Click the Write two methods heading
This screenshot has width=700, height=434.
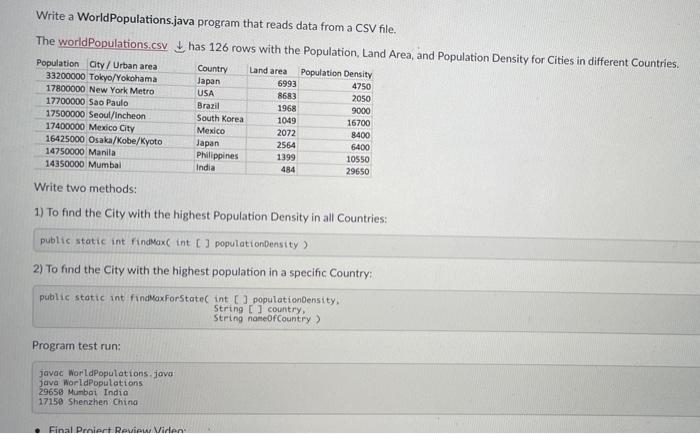(85, 188)
